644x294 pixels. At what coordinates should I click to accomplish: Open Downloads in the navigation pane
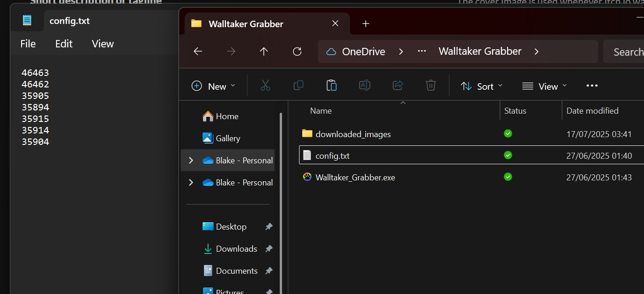[x=230, y=249]
